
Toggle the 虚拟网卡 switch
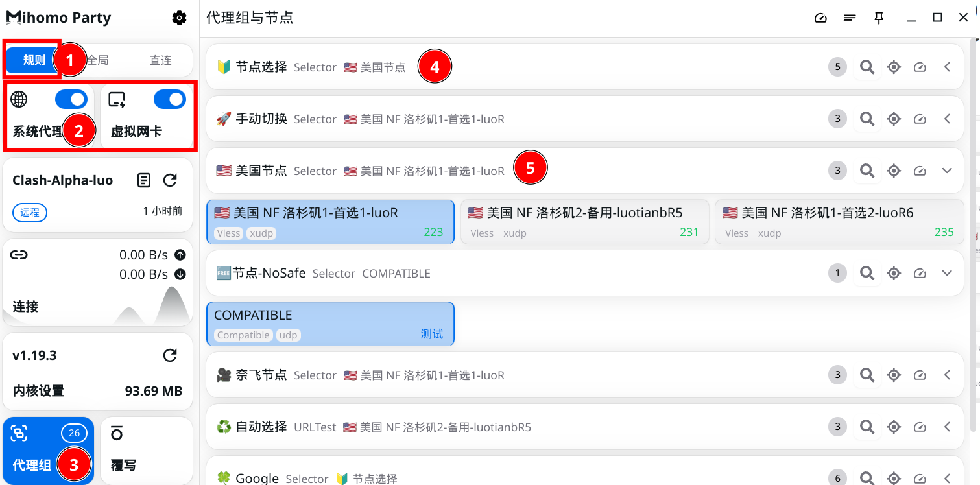click(169, 99)
